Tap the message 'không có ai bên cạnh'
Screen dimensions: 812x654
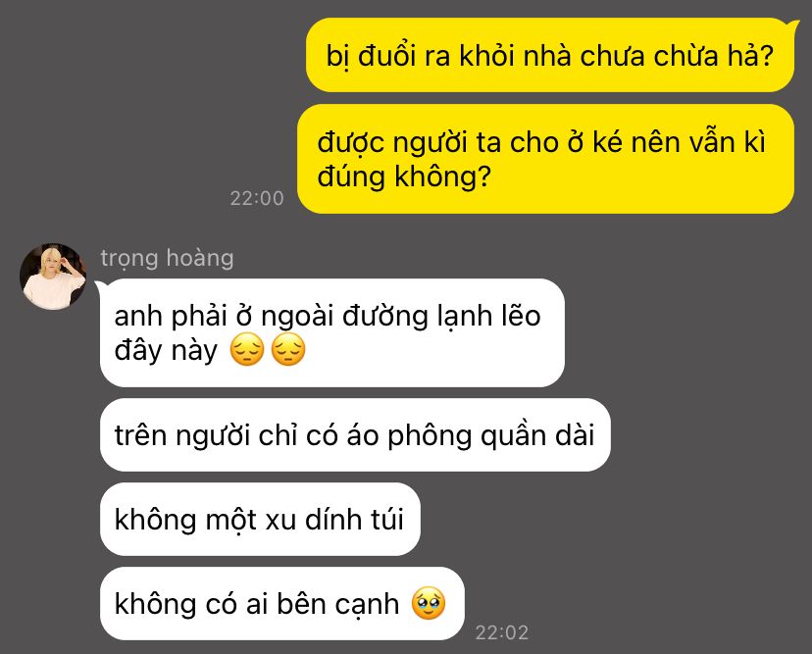click(282, 604)
